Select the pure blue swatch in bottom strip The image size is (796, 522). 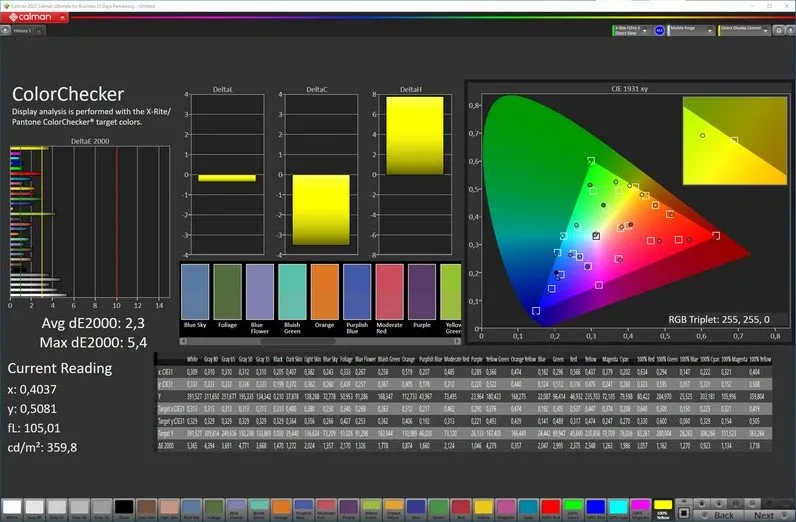point(596,507)
